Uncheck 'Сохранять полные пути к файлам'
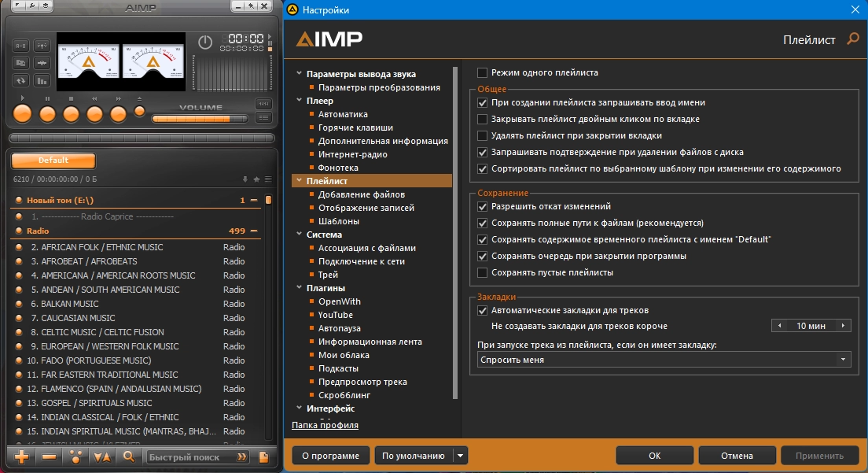The image size is (868, 473). pyautogui.click(x=482, y=224)
